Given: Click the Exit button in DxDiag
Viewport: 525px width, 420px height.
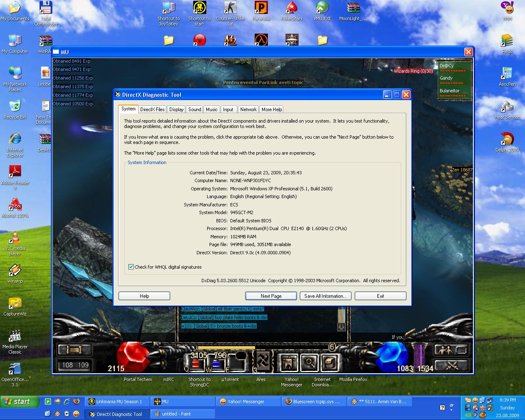Looking at the screenshot, I should coord(380,296).
